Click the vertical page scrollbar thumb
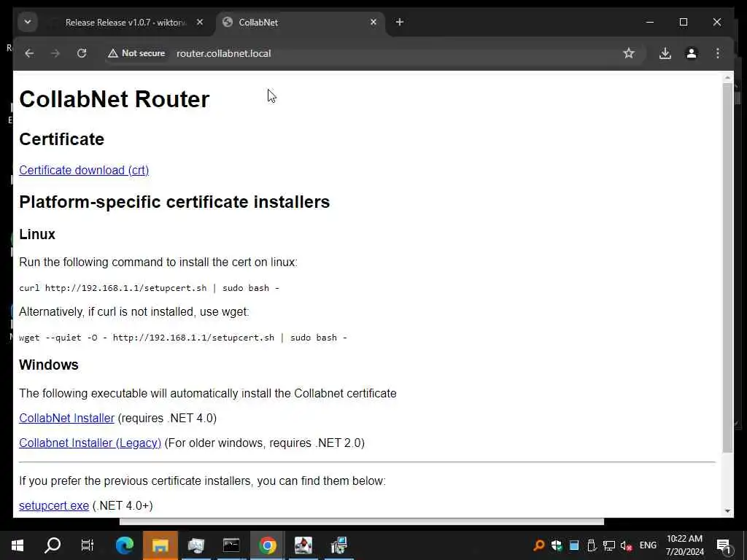747x560 pixels. coord(727,268)
